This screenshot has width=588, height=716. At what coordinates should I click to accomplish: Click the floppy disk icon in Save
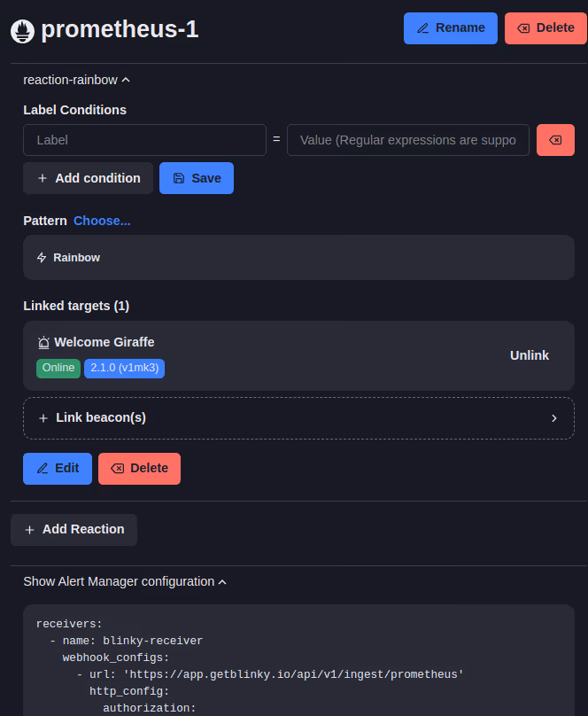coord(179,178)
